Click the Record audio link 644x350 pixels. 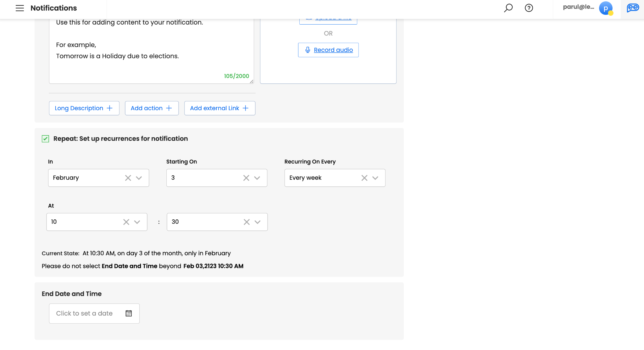coord(333,50)
